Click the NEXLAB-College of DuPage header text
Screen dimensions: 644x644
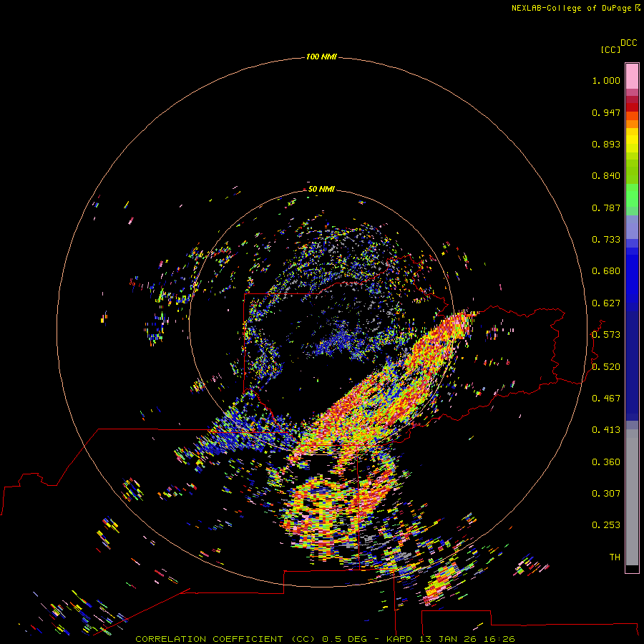coord(576,8)
